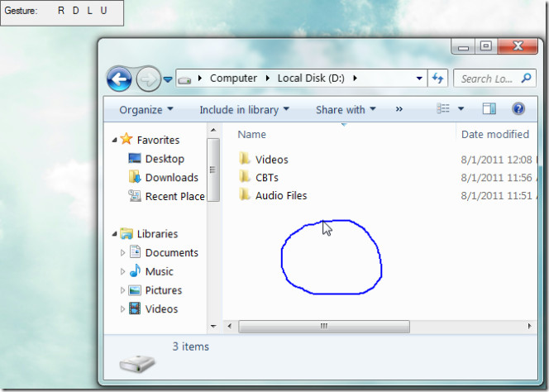
Task: Click the navigation pane vertical scrollbar thumb
Action: tap(213, 170)
